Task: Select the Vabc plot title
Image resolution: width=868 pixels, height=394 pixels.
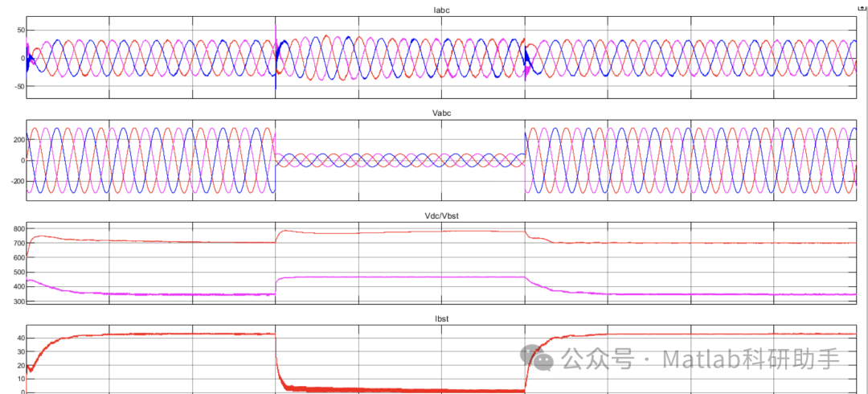Action: tap(441, 113)
